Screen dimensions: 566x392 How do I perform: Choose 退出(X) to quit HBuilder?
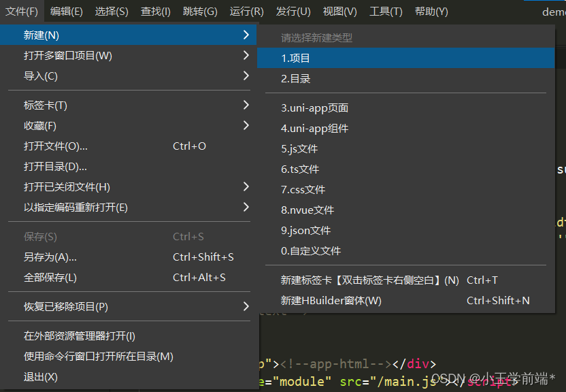(128, 377)
